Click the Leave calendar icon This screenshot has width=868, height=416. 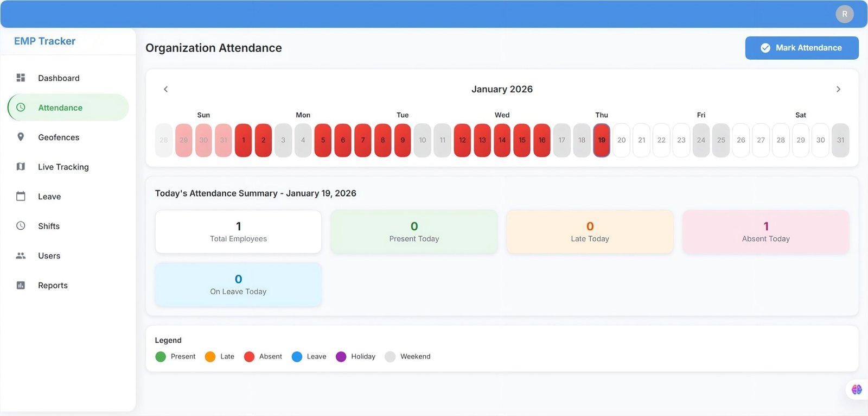(x=21, y=196)
